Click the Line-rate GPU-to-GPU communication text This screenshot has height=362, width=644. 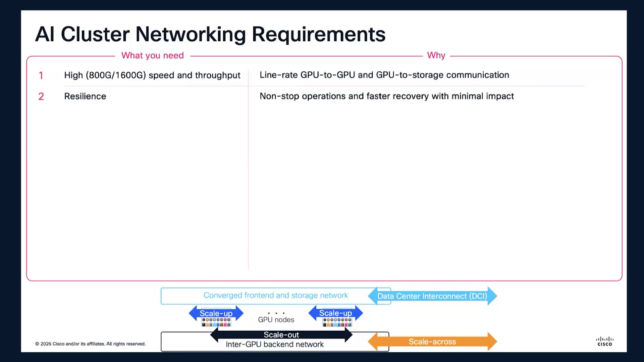coord(384,75)
